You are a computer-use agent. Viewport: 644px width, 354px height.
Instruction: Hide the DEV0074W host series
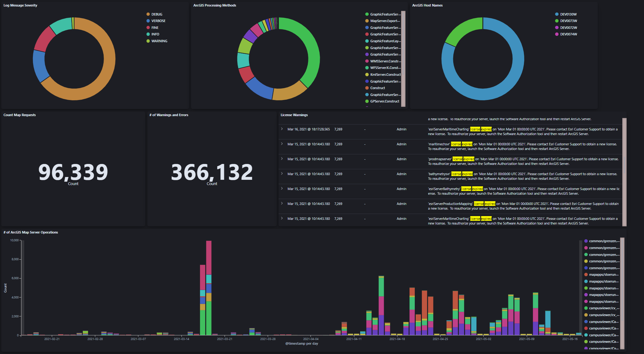tap(557, 34)
